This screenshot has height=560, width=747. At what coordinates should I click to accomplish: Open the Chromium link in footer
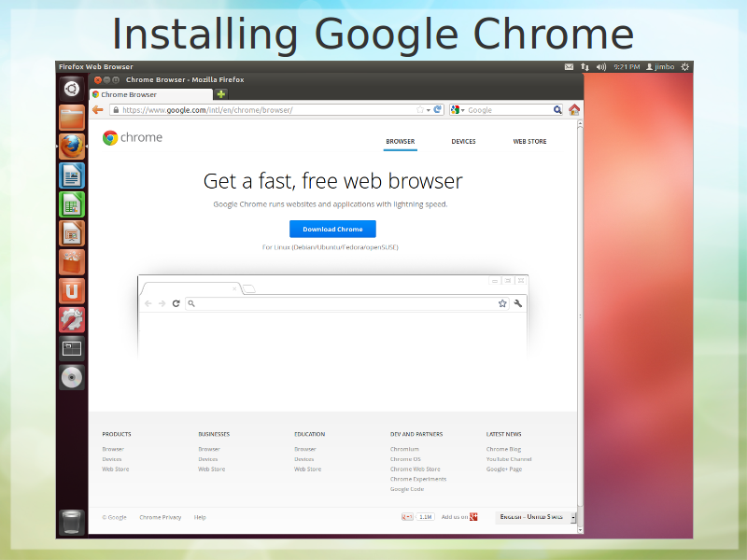click(x=404, y=449)
